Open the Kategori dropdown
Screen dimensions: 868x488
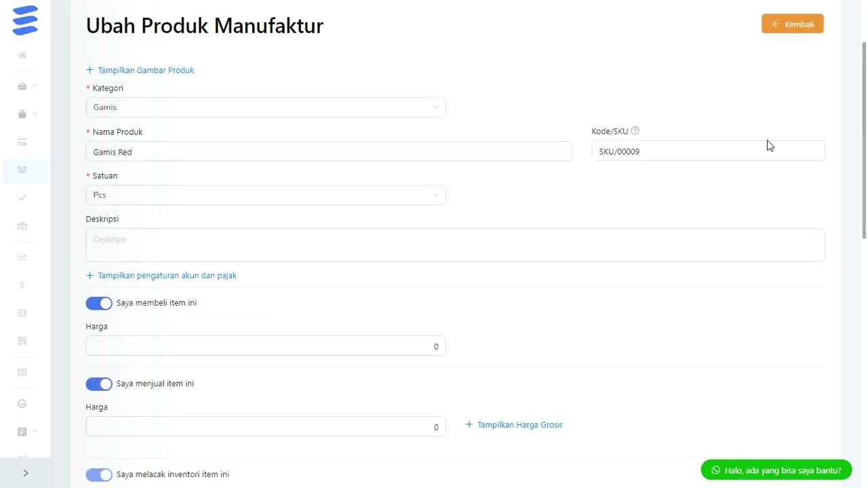[265, 107]
